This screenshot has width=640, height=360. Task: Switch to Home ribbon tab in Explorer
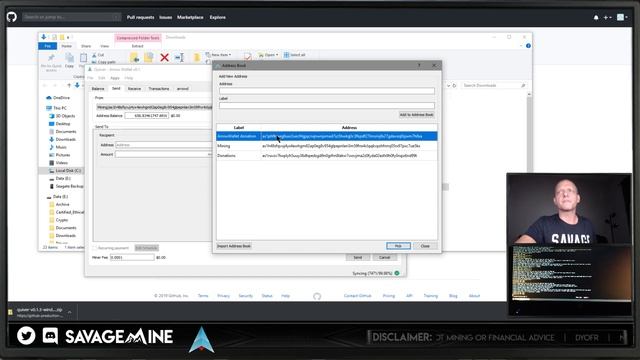pos(67,46)
